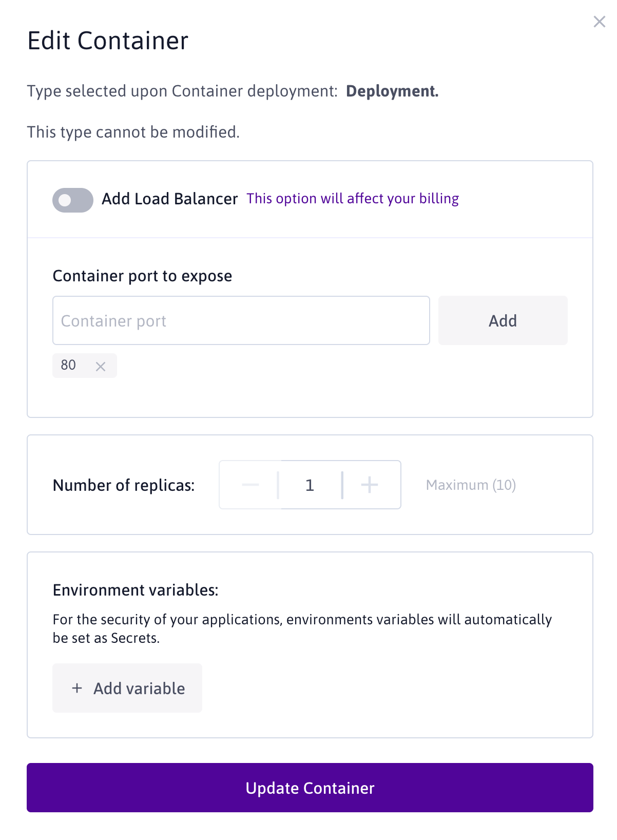
Task: Click the Environment variables heading
Action: [136, 590]
